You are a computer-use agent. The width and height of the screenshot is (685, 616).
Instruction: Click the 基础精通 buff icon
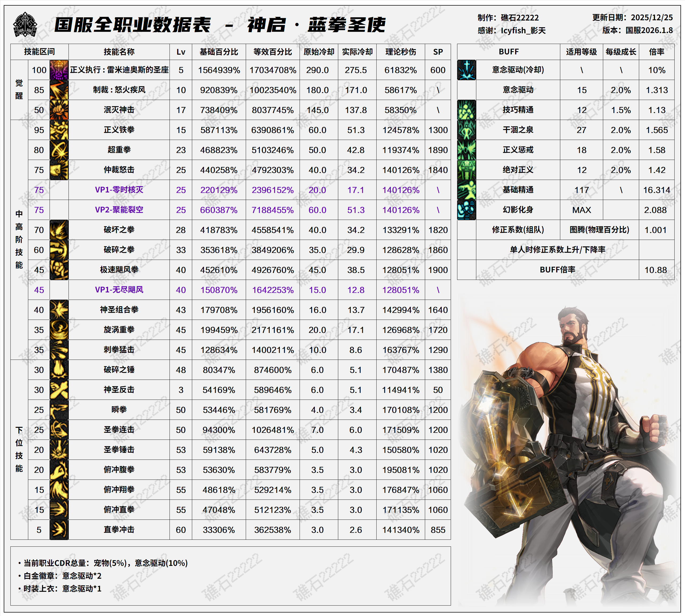pyautogui.click(x=466, y=190)
